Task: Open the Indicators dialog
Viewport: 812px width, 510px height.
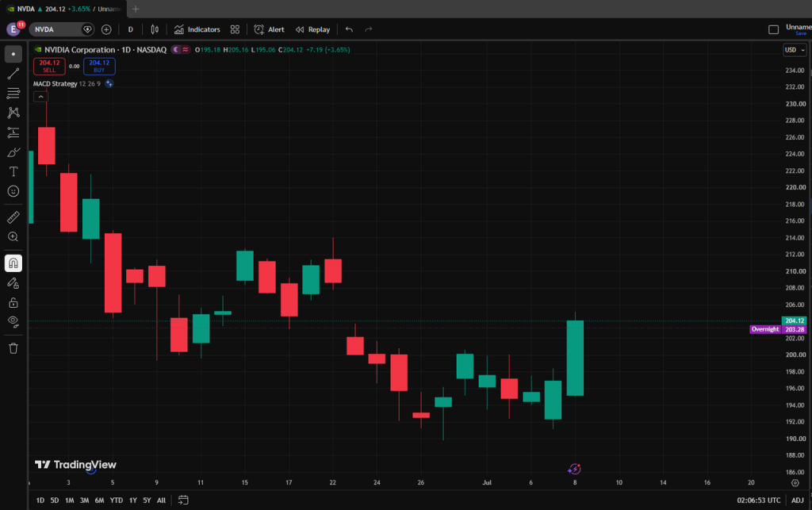Action: click(x=197, y=29)
